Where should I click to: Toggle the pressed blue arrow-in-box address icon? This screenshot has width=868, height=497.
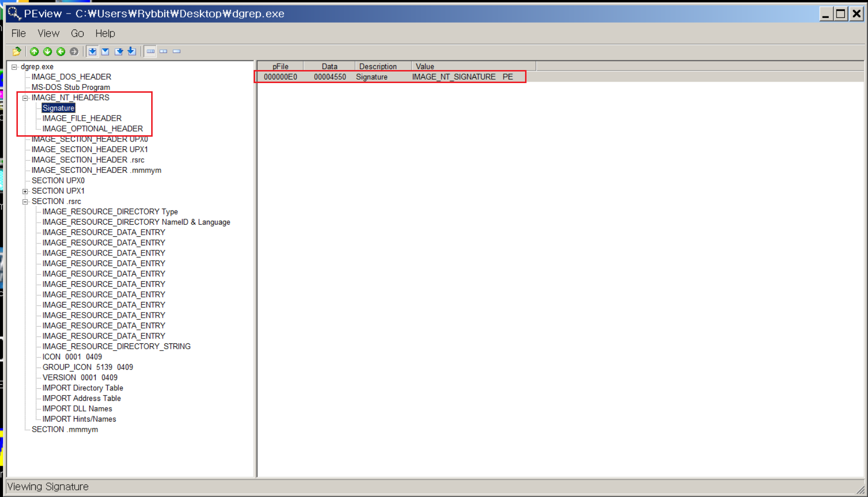(93, 51)
